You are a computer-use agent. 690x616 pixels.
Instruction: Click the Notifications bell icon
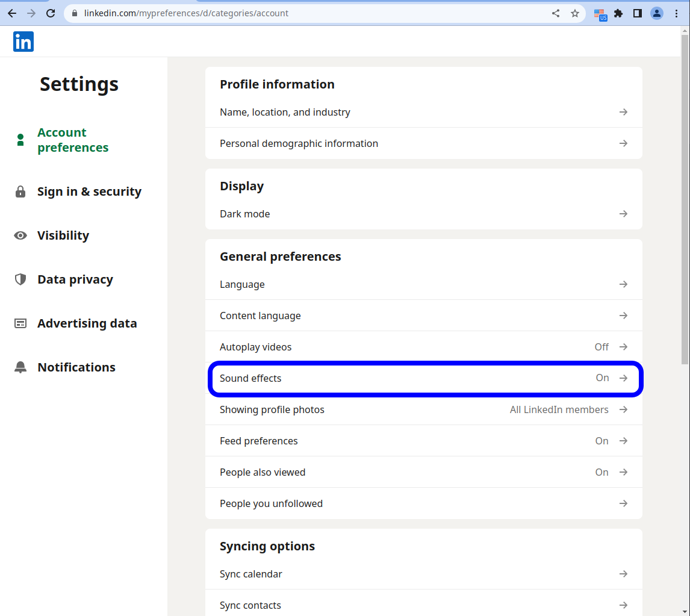[20, 367]
